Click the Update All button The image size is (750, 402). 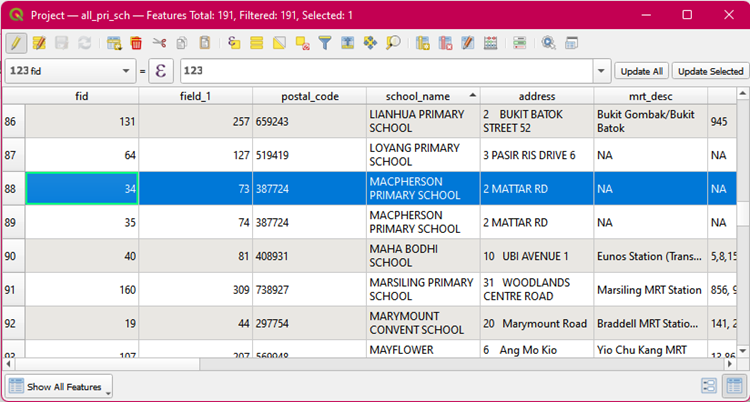coord(641,71)
